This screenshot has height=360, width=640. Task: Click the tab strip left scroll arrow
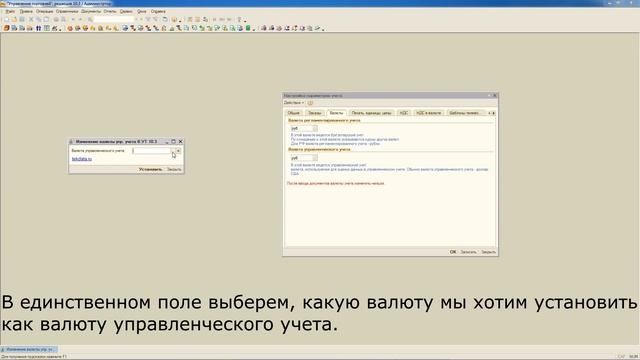490,113
